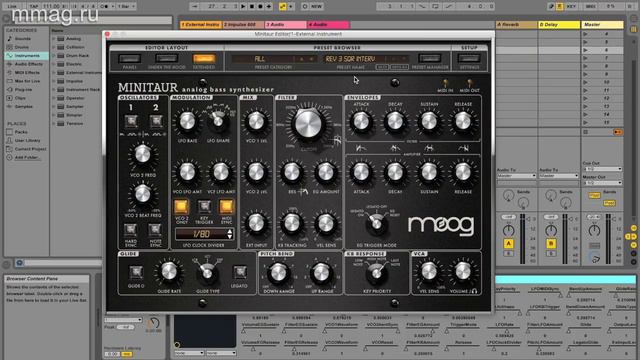Click the pitch bend Down Range knob
640x360 pixels.
point(279,273)
